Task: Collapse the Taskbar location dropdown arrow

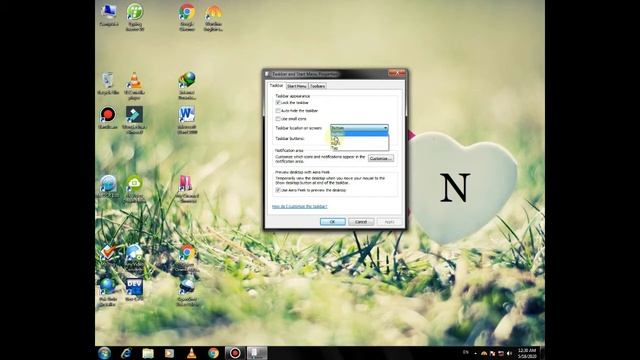Action: click(385, 128)
